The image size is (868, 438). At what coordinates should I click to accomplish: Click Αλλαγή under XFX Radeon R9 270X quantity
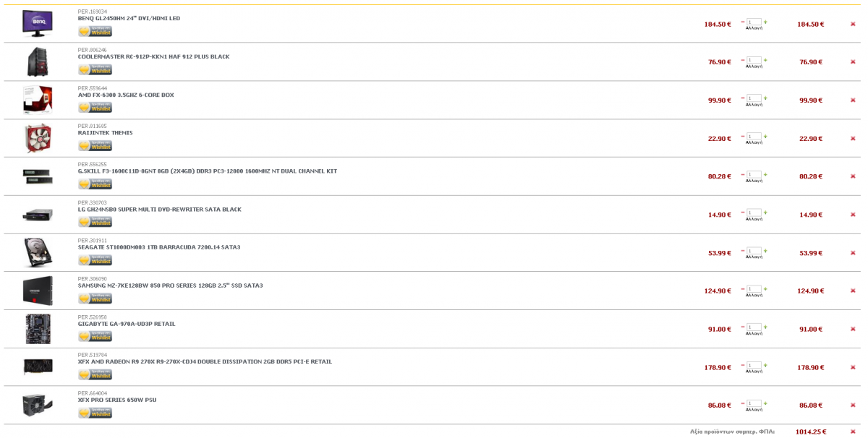(x=754, y=372)
